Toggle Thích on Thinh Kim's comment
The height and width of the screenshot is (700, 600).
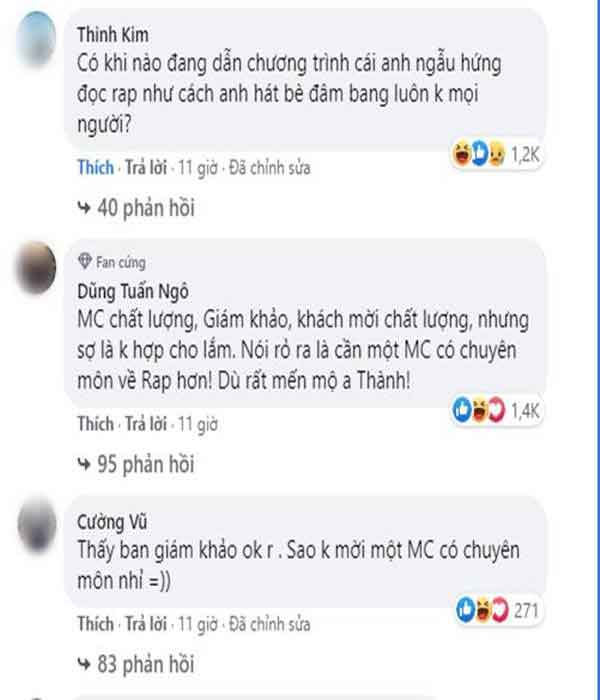96,167
